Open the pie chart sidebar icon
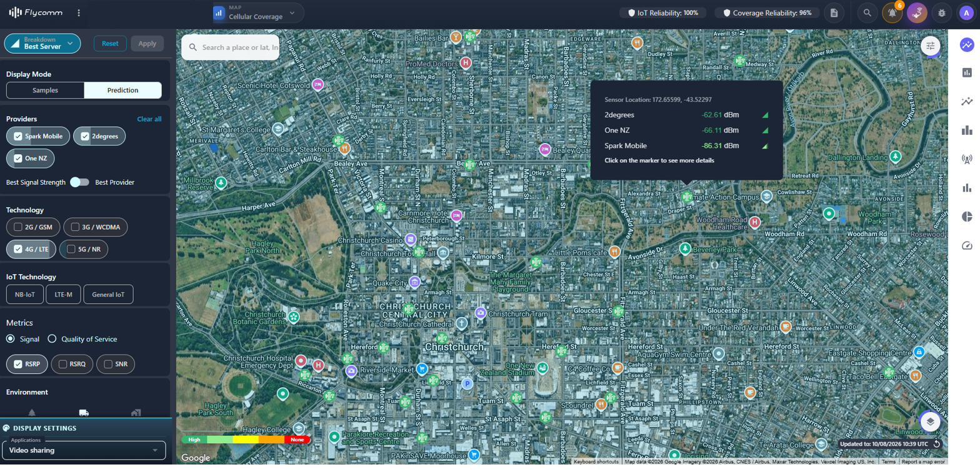The image size is (980, 472). point(967,217)
